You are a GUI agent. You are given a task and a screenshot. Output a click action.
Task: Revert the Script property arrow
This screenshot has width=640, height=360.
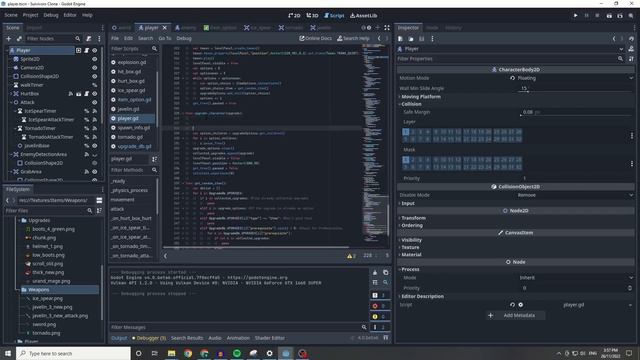click(x=512, y=305)
